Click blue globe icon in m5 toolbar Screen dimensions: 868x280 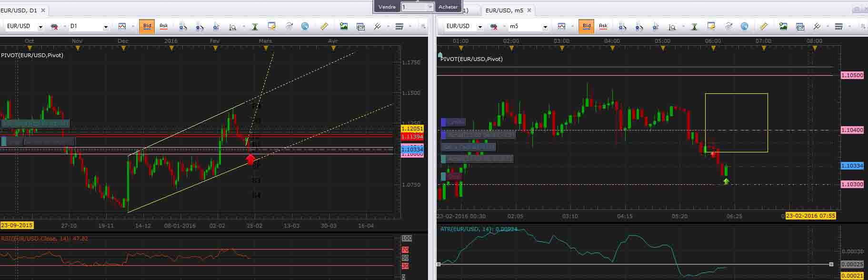point(744,26)
